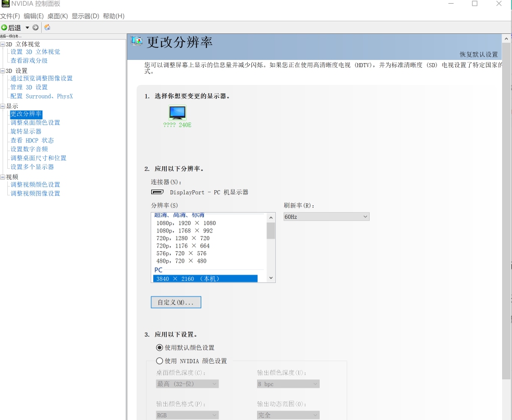Enable 使用 NVIDIA 颜色设置 option
Screen dimensions: 512x420
160,361
